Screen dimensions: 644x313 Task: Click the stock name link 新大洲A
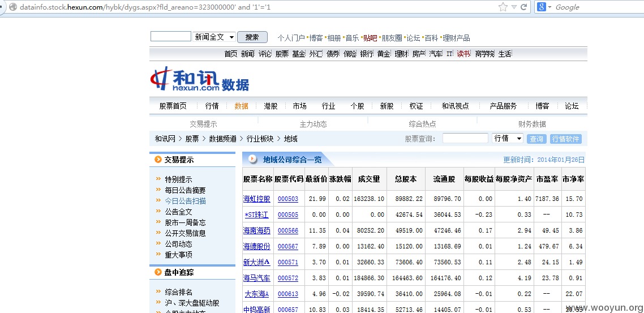[257, 262]
